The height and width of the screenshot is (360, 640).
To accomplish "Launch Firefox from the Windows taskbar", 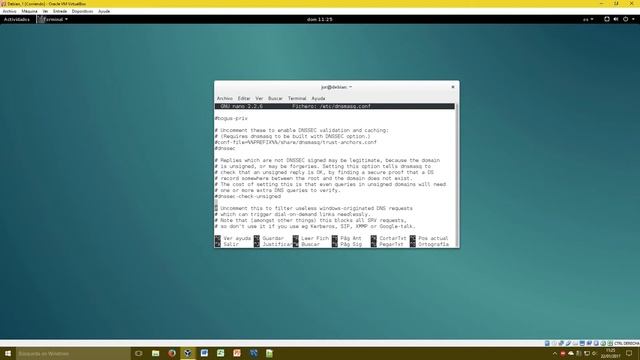I will point(172,353).
